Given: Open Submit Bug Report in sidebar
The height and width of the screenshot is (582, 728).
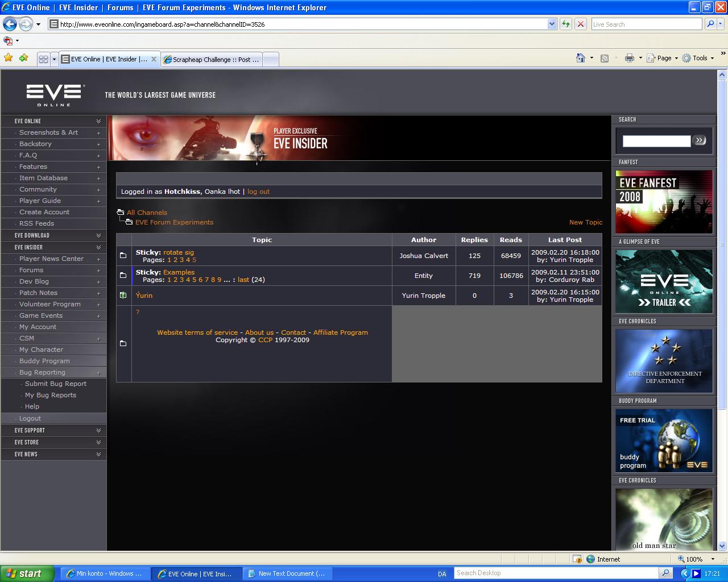Looking at the screenshot, I should [x=56, y=384].
